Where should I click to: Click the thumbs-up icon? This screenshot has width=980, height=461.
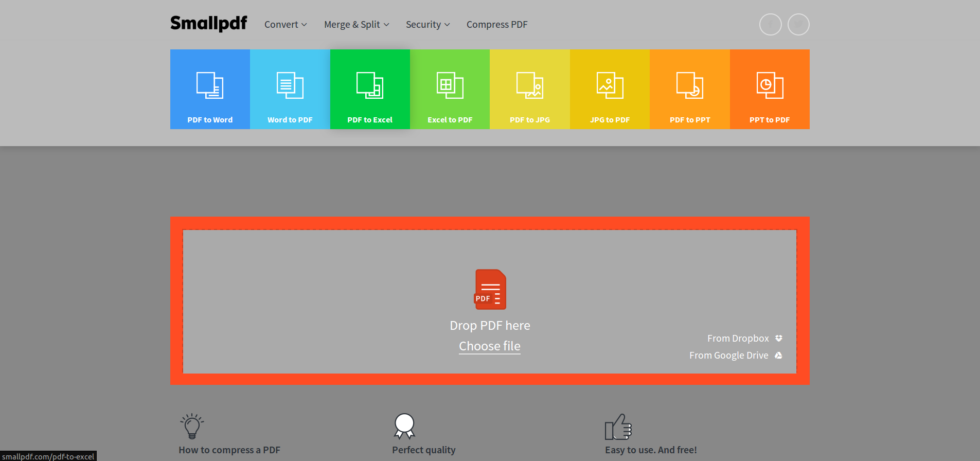click(x=618, y=427)
